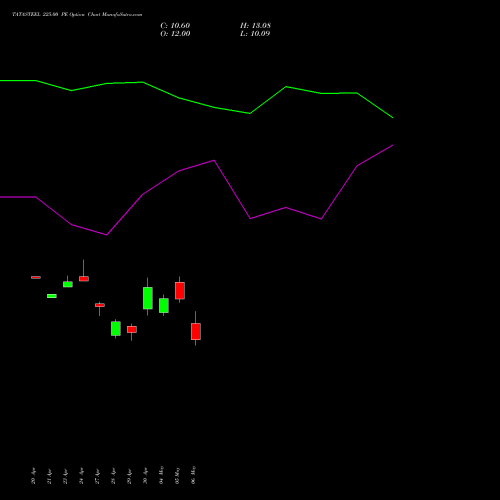Image resolution: width=500 pixels, height=500 pixels.
Task: Select the green candle for 23 Apr
Action: click(x=68, y=284)
